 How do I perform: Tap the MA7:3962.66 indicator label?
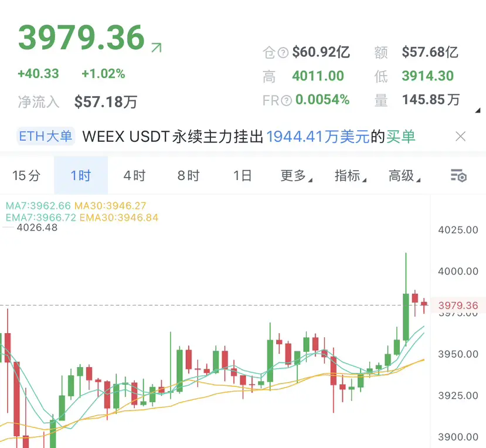click(38, 206)
